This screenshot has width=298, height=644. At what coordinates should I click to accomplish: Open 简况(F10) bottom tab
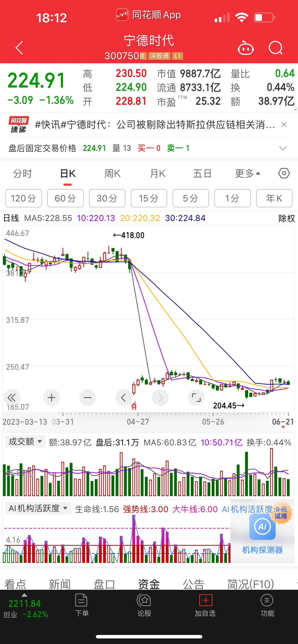pos(251,584)
